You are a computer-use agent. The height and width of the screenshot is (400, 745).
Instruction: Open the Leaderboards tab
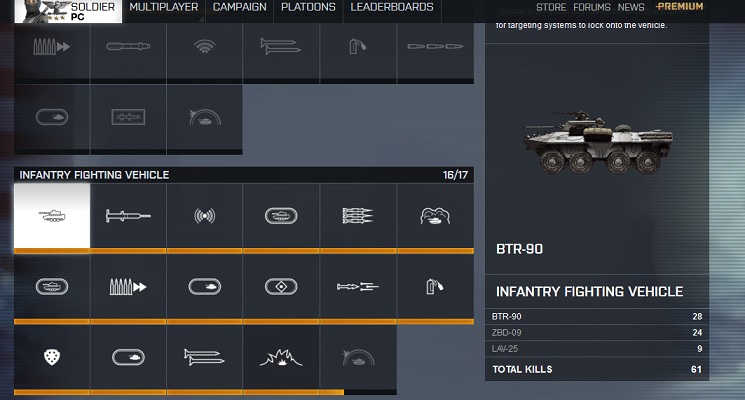[392, 7]
